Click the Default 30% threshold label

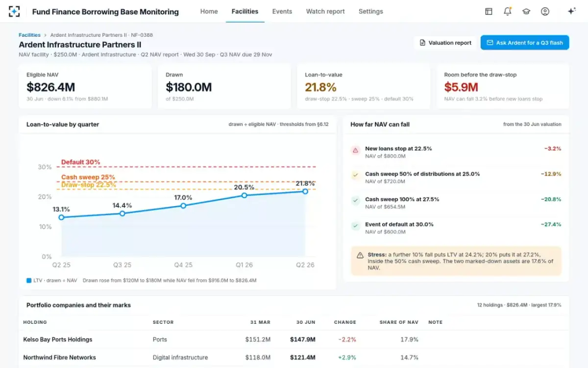81,162
